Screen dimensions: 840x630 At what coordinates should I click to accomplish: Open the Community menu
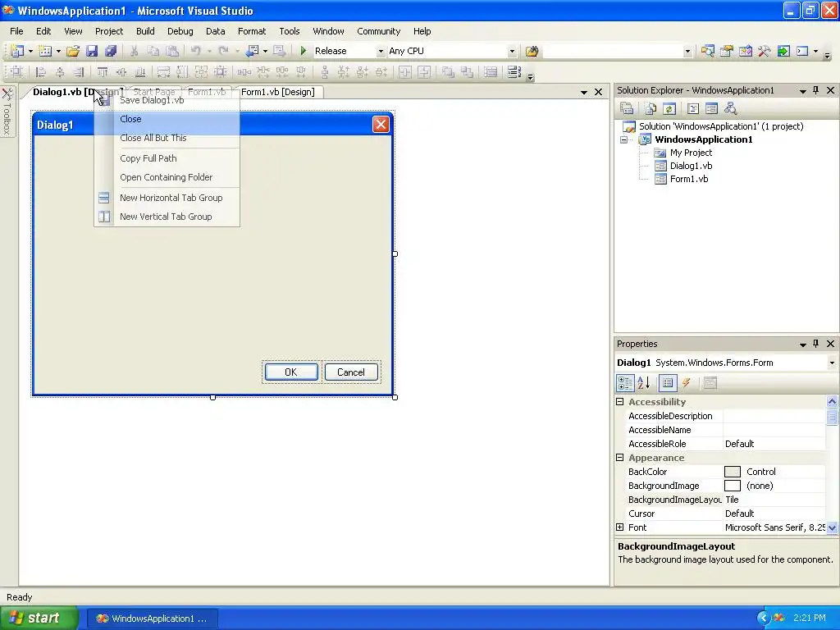click(x=379, y=31)
